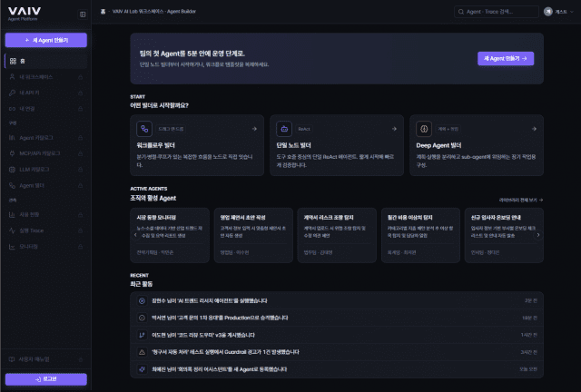Click the banner '새 Agent 만들기 →' button
581x392 pixels.
point(506,59)
